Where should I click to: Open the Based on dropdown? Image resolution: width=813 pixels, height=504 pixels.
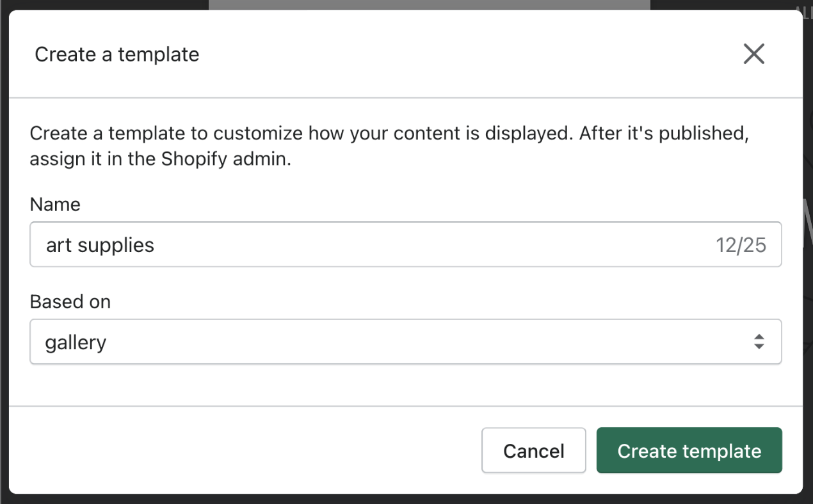coord(405,342)
